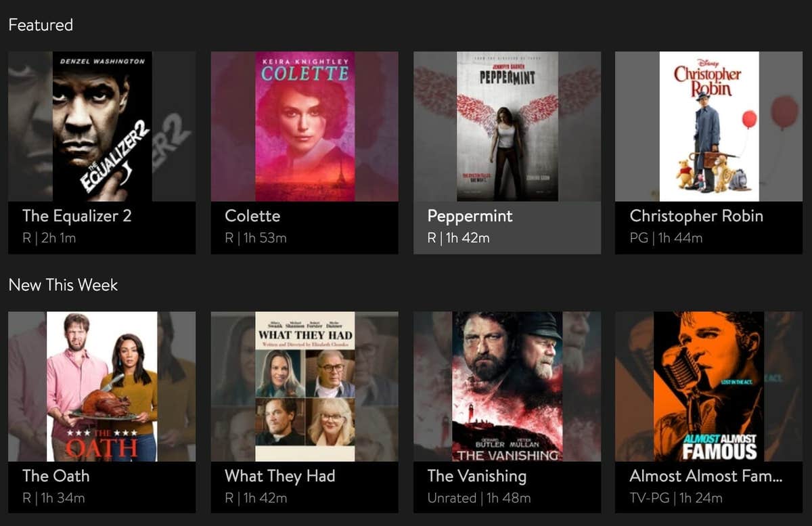Click the Unrated label under The Vanishing
The width and height of the screenshot is (812, 526).
coord(452,498)
